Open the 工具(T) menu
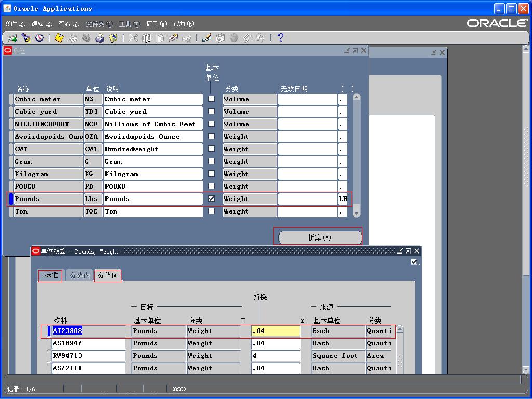The height and width of the screenshot is (399, 532). pos(129,24)
